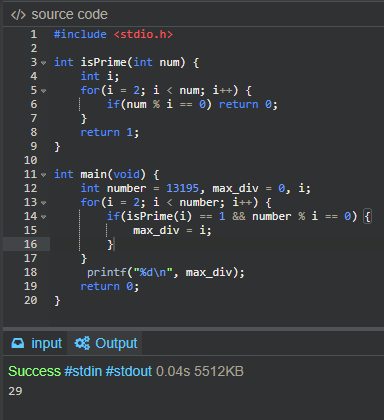Click the printf statement on line 18
The height and width of the screenshot is (420, 384).
(166, 273)
